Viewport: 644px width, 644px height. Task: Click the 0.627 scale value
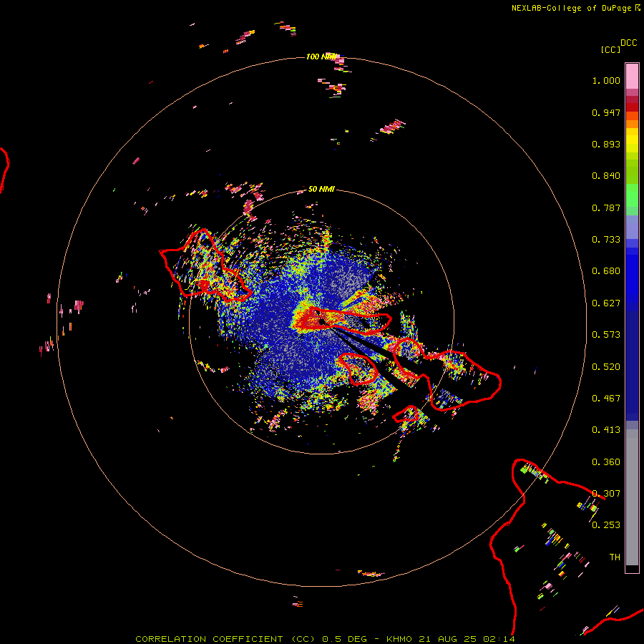click(x=606, y=303)
